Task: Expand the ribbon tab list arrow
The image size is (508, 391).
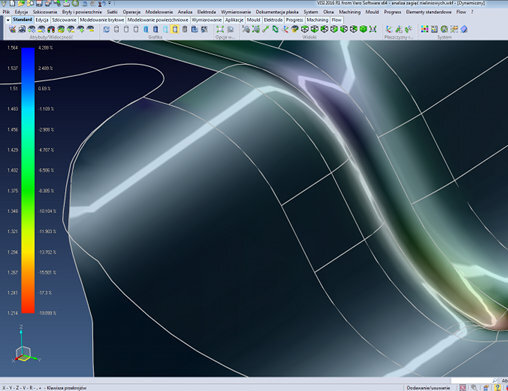Action: (8, 20)
